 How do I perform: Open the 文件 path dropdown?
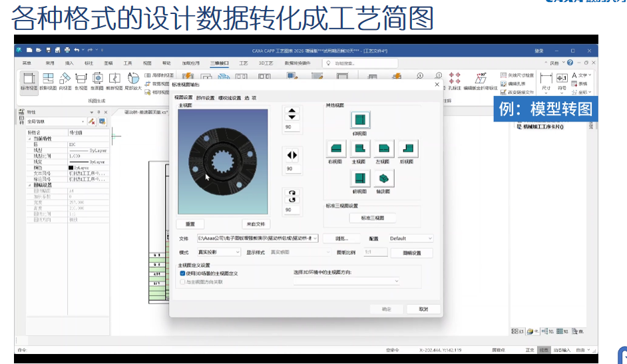click(x=315, y=238)
